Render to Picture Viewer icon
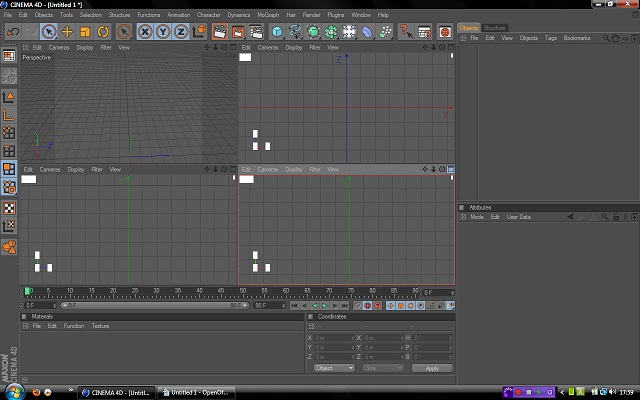Viewport: 640px width, 400px height. click(238, 31)
